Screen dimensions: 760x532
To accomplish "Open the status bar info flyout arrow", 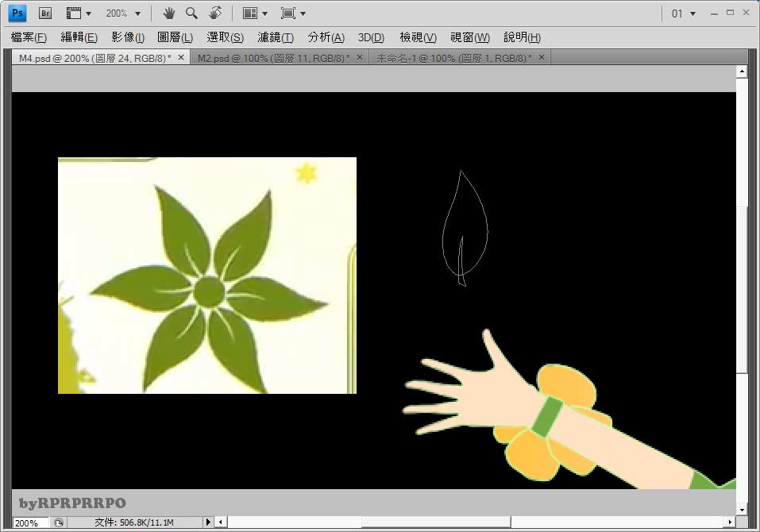I will pyautogui.click(x=208, y=522).
